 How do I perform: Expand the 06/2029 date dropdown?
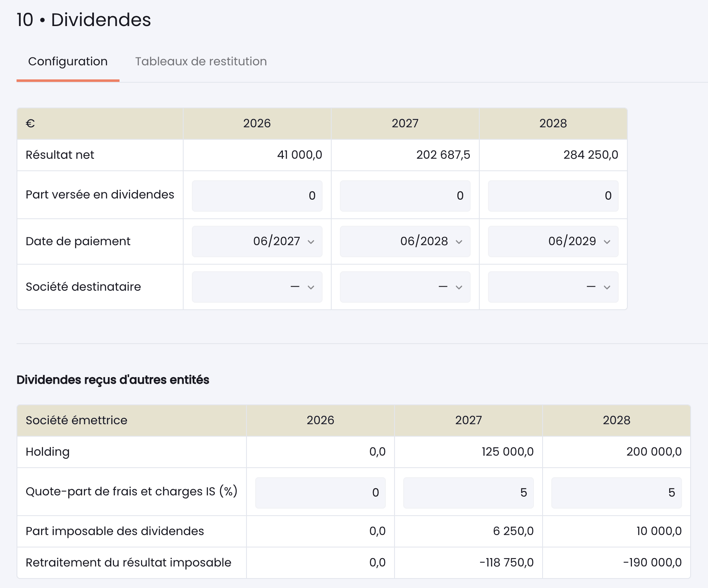click(x=553, y=241)
